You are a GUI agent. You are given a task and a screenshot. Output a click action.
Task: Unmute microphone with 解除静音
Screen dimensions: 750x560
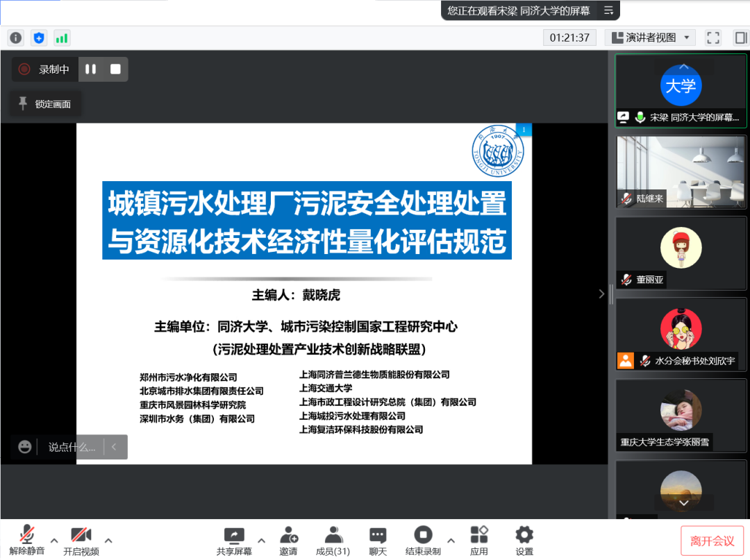pos(27,540)
